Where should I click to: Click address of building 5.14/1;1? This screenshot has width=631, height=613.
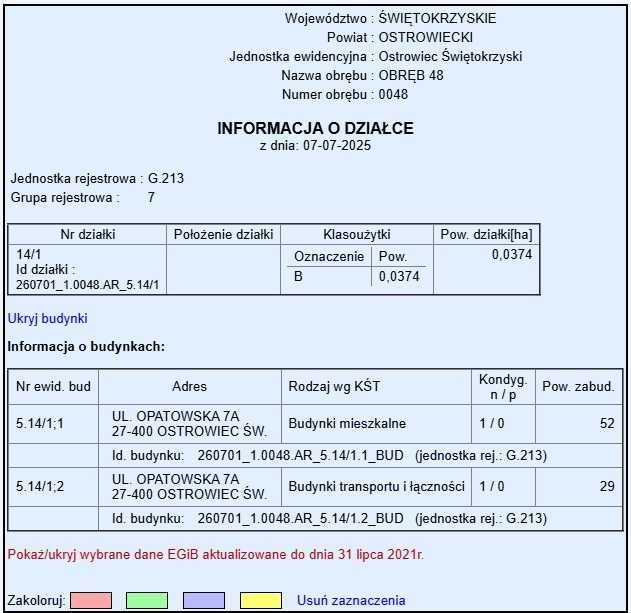click(190, 423)
